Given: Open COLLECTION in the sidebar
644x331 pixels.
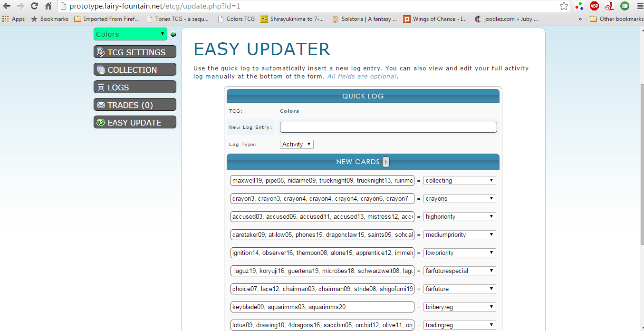Looking at the screenshot, I should pos(135,69).
